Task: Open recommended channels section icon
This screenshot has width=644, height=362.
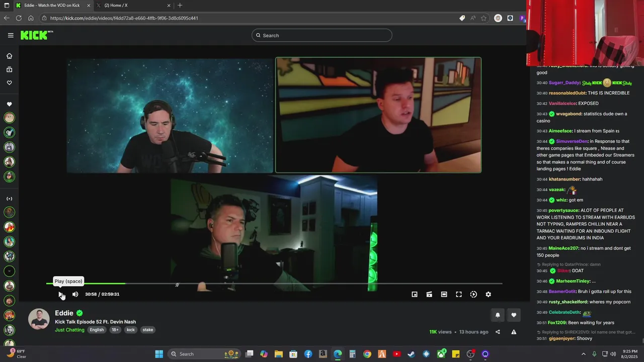Action: [9, 199]
